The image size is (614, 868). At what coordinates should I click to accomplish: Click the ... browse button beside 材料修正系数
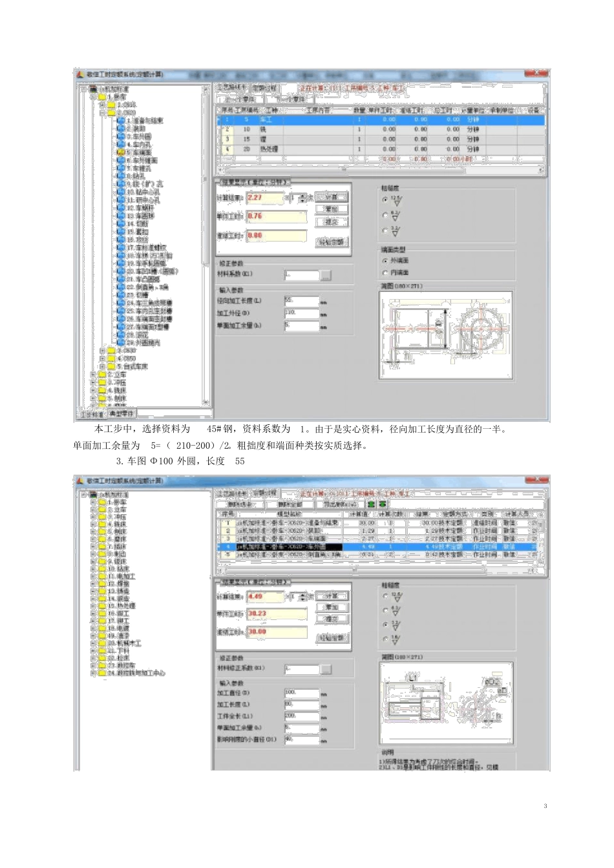point(326,669)
